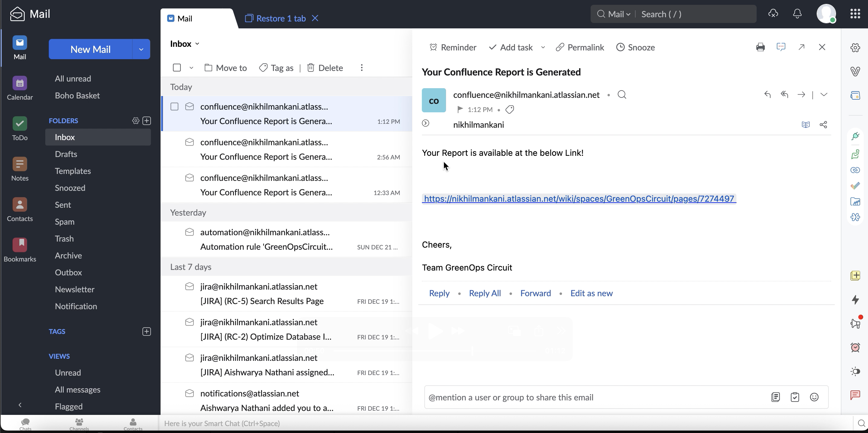Image resolution: width=868 pixels, height=433 pixels.
Task: Click the Reply arrow icon in the email header
Action: point(767,95)
